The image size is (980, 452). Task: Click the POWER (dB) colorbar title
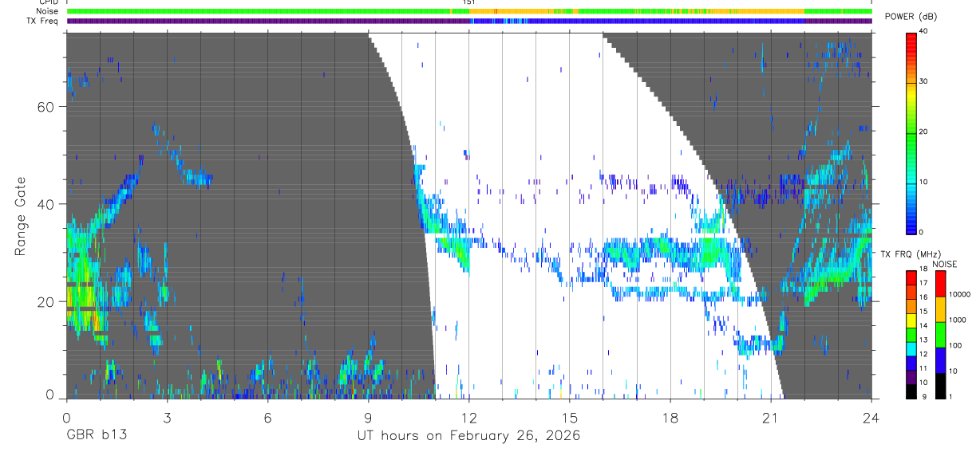coord(910,17)
